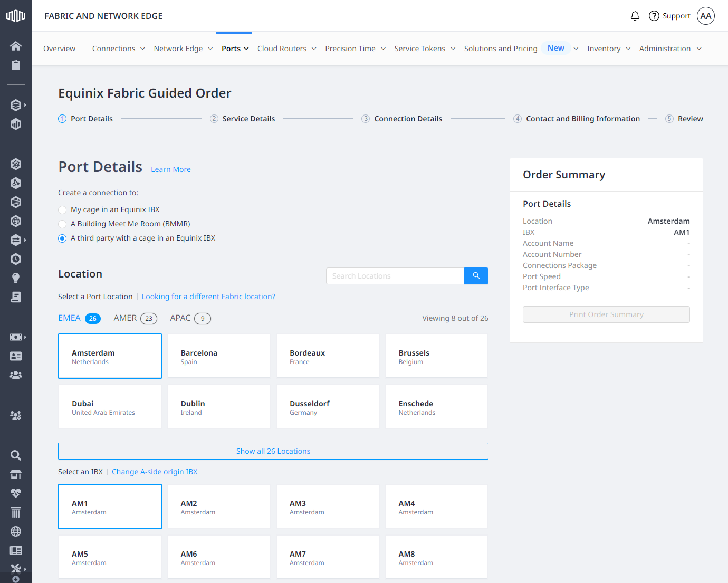The height and width of the screenshot is (583, 728).
Task: Open the Support help link
Action: pyautogui.click(x=669, y=16)
